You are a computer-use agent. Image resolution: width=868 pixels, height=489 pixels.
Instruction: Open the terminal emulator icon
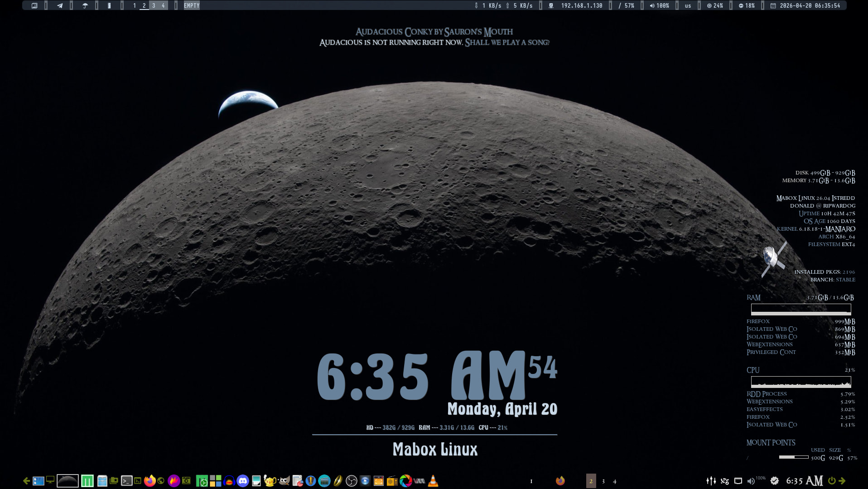click(126, 481)
